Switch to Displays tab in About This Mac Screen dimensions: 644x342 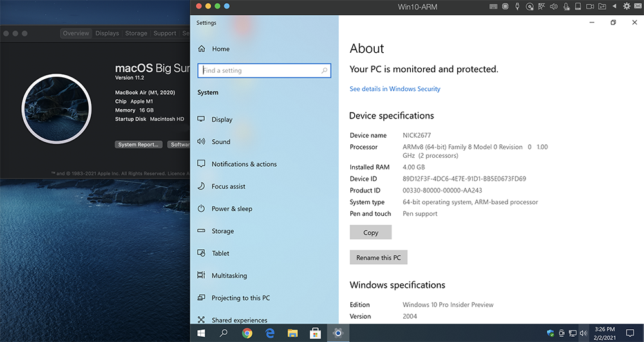click(x=107, y=33)
